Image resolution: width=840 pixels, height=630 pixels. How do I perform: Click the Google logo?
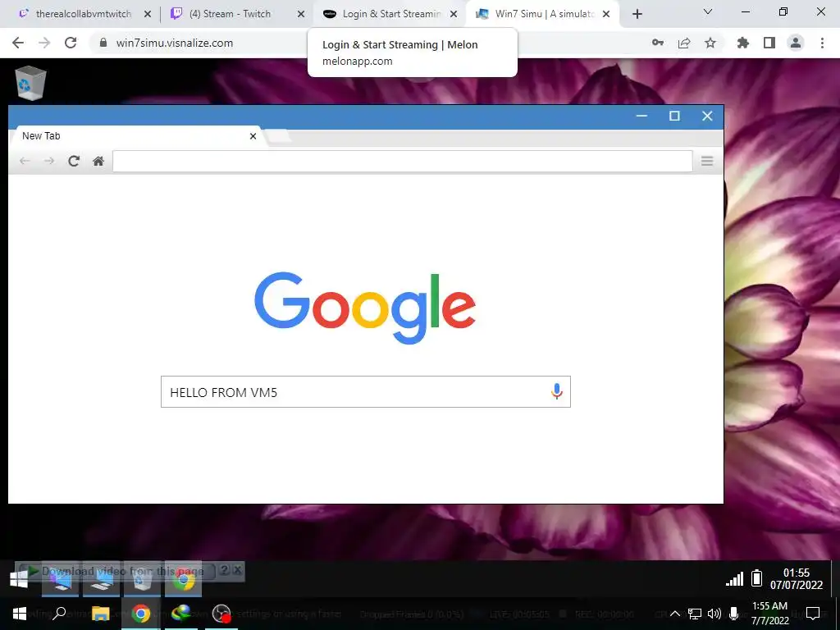(365, 308)
